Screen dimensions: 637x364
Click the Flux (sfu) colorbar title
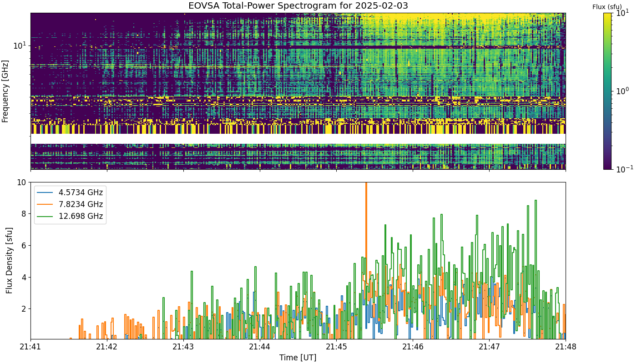pyautogui.click(x=607, y=7)
